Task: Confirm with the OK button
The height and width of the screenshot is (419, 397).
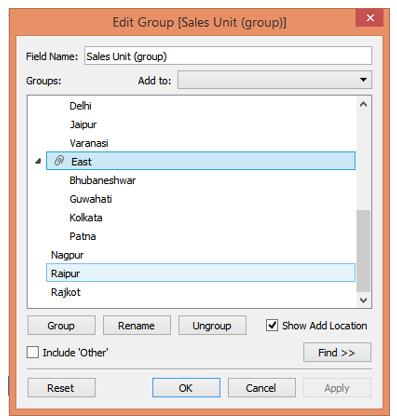Action: 186,388
